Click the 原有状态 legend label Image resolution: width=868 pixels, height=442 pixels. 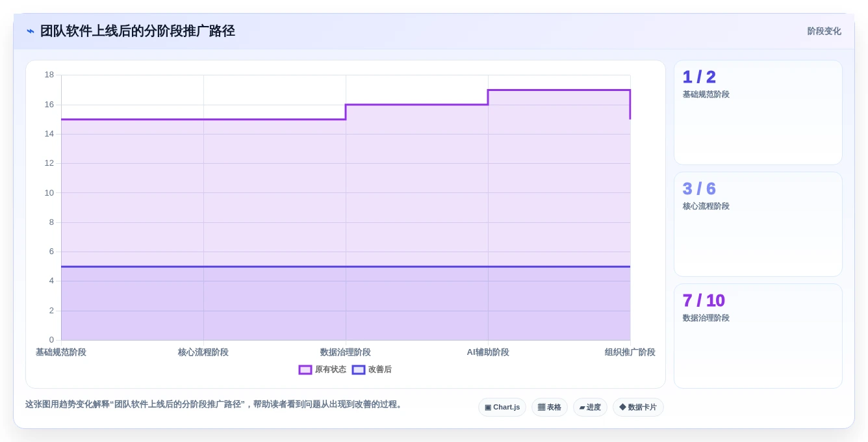[331, 370]
